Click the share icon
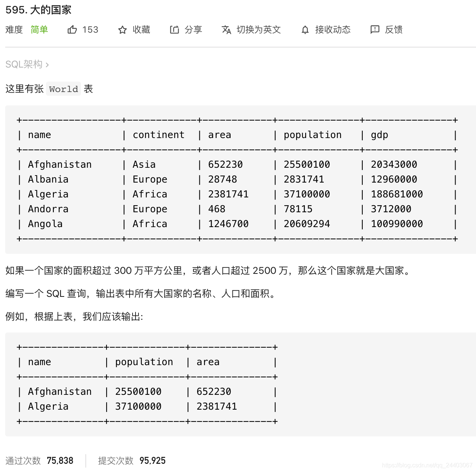The image size is (476, 472). click(175, 30)
